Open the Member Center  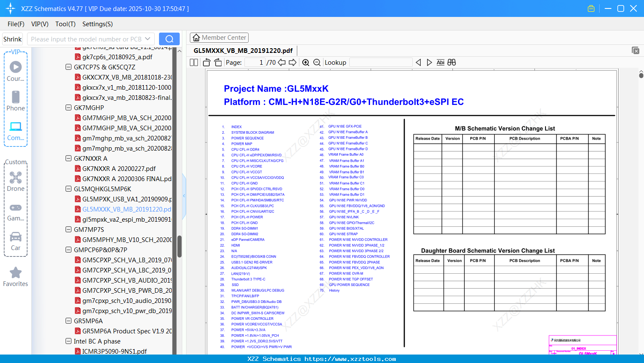[219, 38]
